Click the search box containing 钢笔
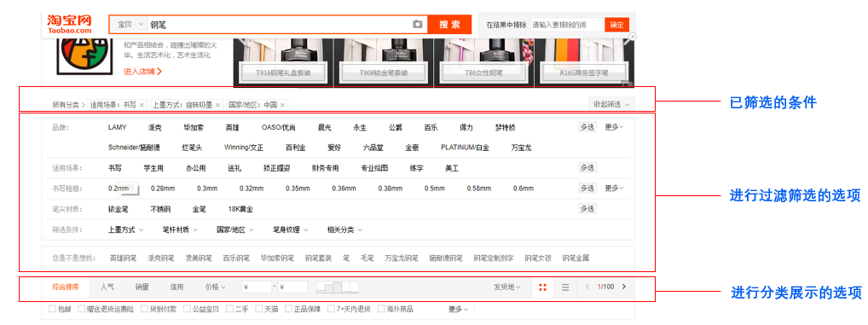The height and width of the screenshot is (325, 868). (280, 25)
